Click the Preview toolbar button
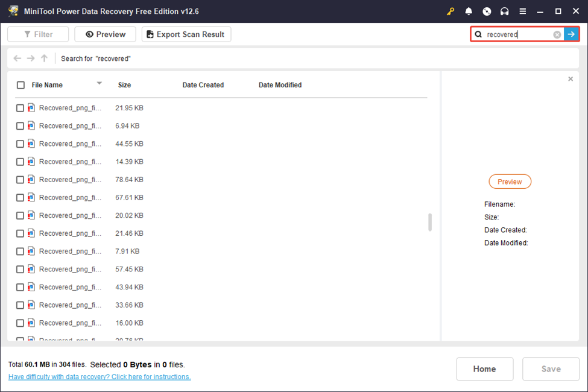Screen dimensions: 588x392 (x=106, y=34)
